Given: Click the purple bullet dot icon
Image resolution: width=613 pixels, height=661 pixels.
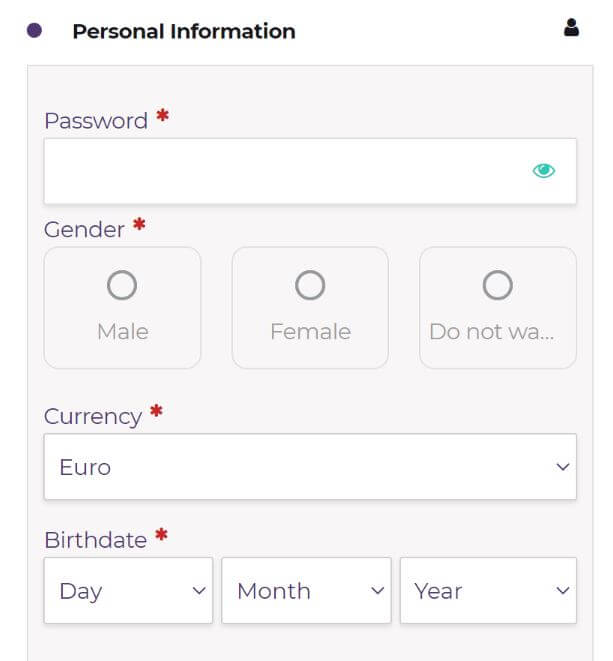Looking at the screenshot, I should click(x=35, y=31).
